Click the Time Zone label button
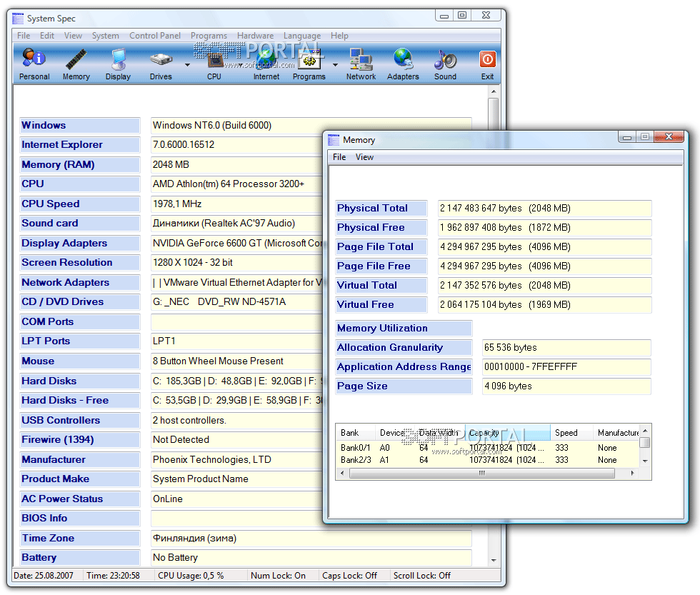The width and height of the screenshot is (700, 595). (80, 539)
